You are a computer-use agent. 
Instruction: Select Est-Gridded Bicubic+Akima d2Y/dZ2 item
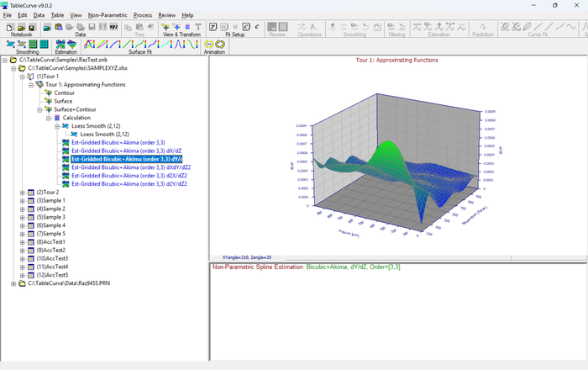pyautogui.click(x=129, y=183)
